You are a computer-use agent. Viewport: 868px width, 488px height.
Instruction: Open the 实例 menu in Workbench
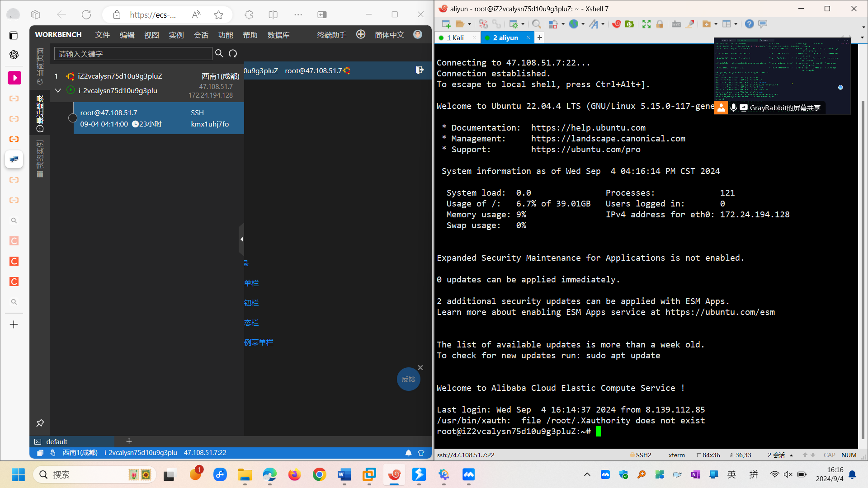pyautogui.click(x=176, y=35)
